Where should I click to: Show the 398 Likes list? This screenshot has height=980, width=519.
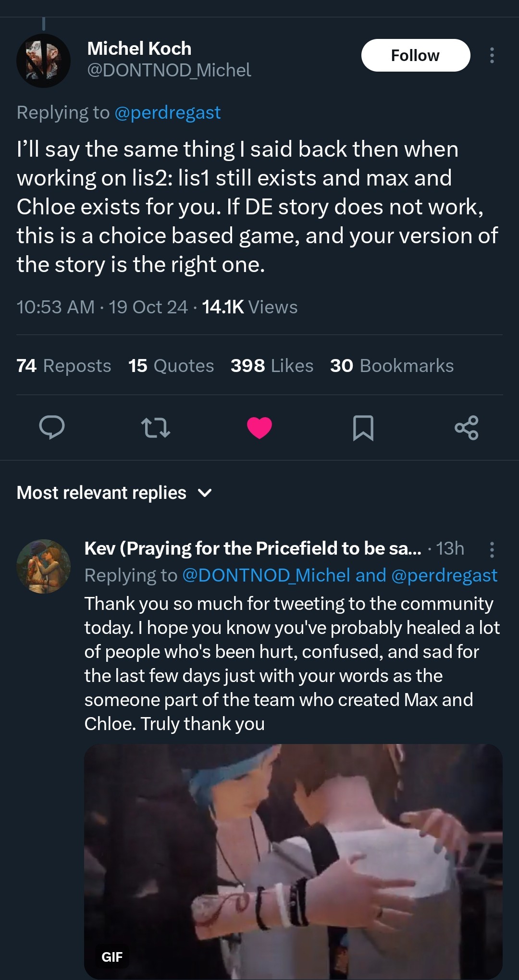tap(272, 366)
